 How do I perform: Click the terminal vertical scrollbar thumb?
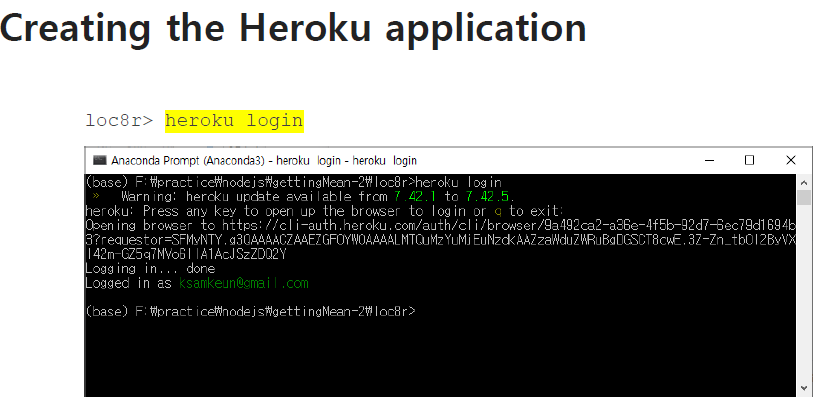(804, 197)
